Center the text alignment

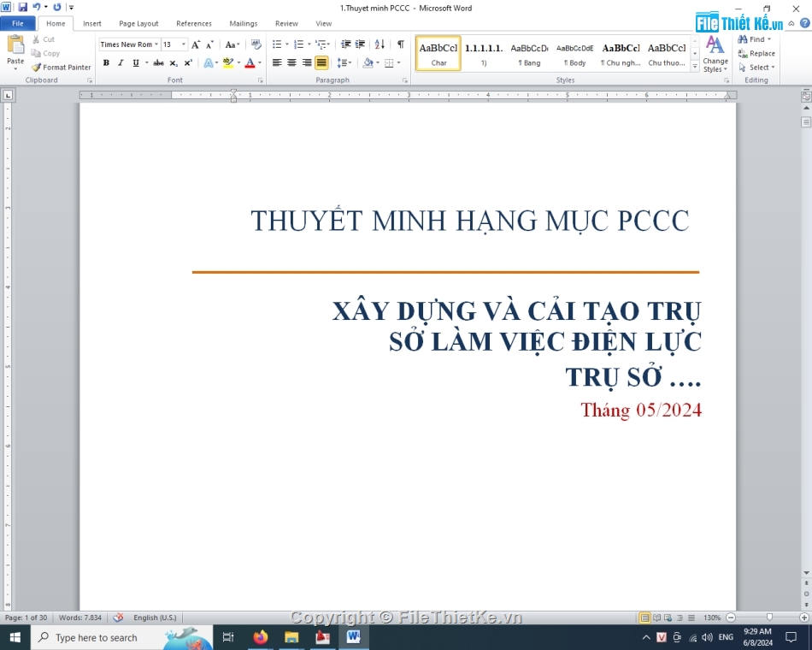point(292,62)
